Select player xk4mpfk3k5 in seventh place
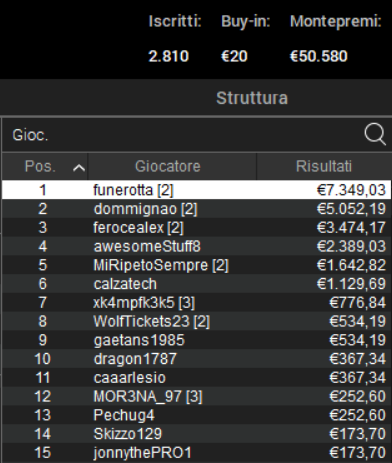Image resolution: width=392 pixels, height=463 pixels. 196,303
